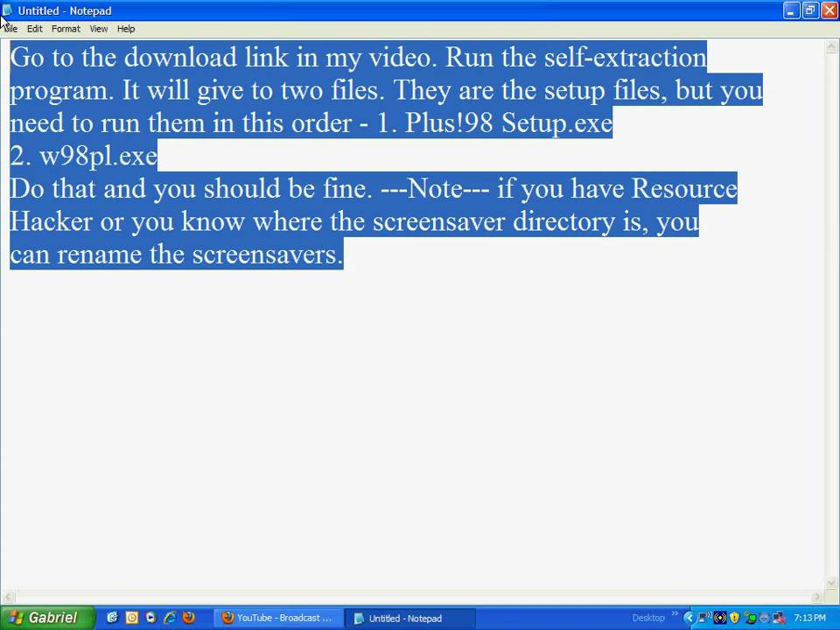Image resolution: width=840 pixels, height=630 pixels.
Task: Show hidden tray icons arrow
Action: tap(689, 619)
